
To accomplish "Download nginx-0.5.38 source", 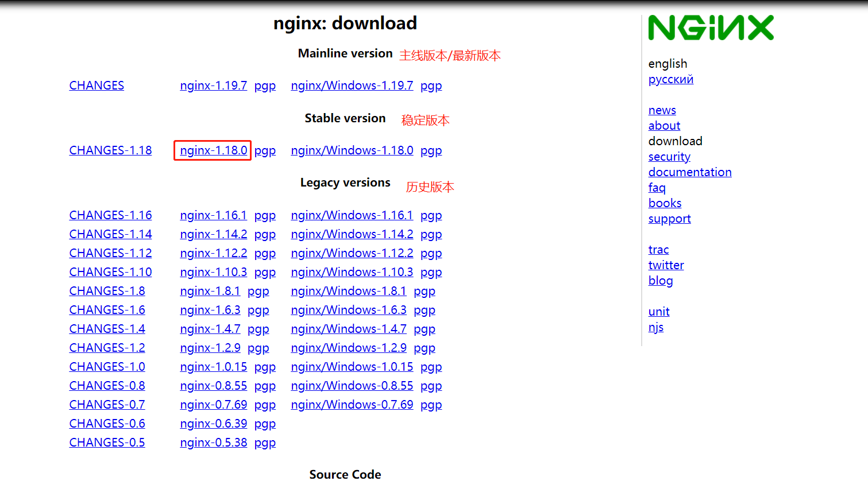I will (x=214, y=443).
